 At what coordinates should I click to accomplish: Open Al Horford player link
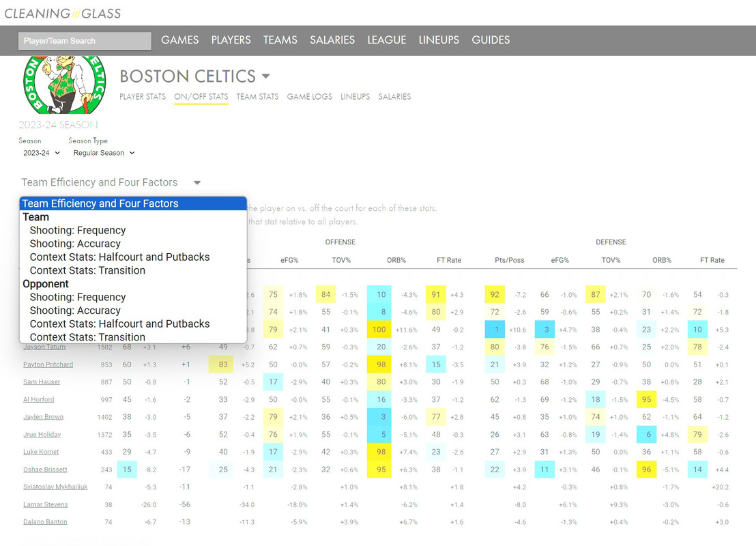click(39, 399)
